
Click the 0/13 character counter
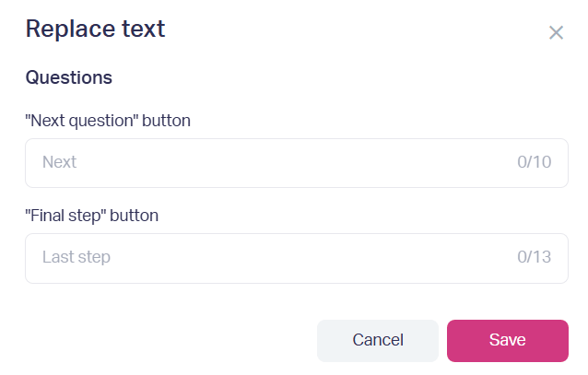point(534,257)
